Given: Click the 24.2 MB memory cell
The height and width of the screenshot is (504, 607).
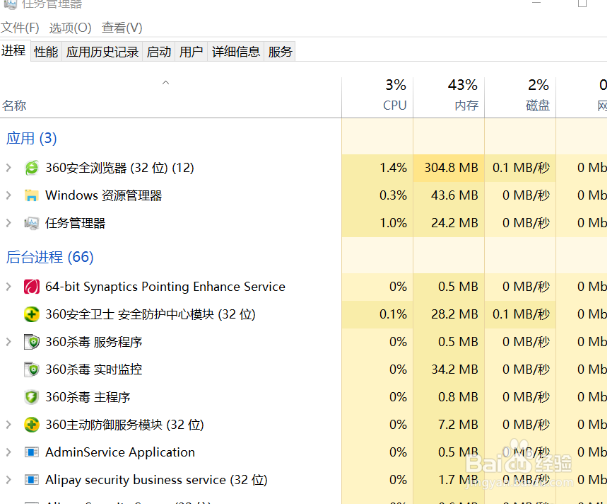Looking at the screenshot, I should [x=449, y=223].
